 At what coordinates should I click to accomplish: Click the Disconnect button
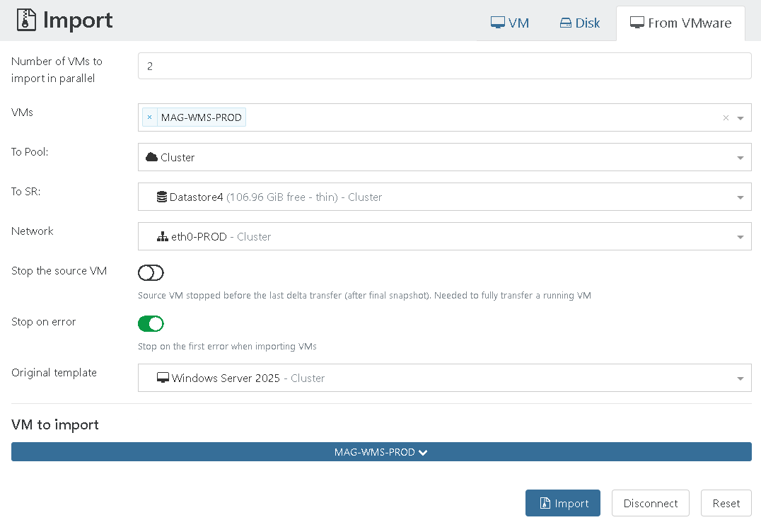click(651, 503)
